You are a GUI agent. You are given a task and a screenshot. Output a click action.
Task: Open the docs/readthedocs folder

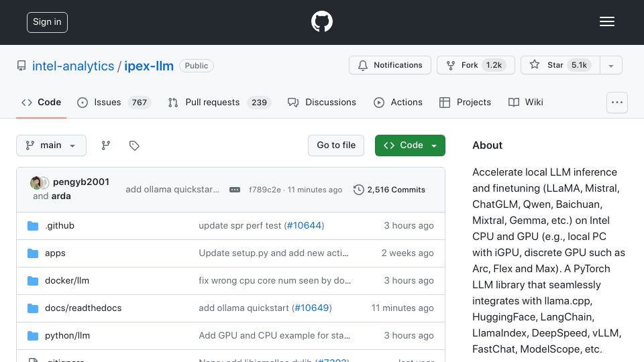click(83, 308)
